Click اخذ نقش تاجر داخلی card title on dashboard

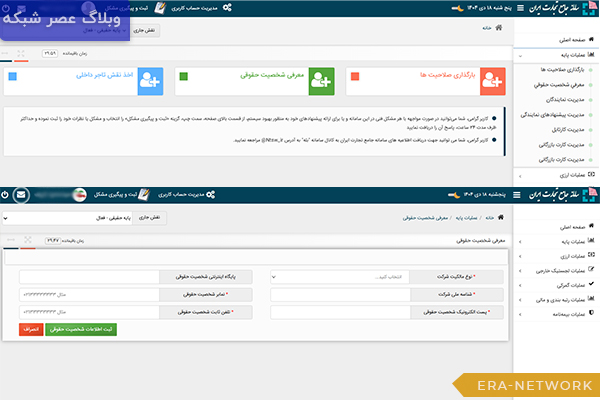coord(104,75)
